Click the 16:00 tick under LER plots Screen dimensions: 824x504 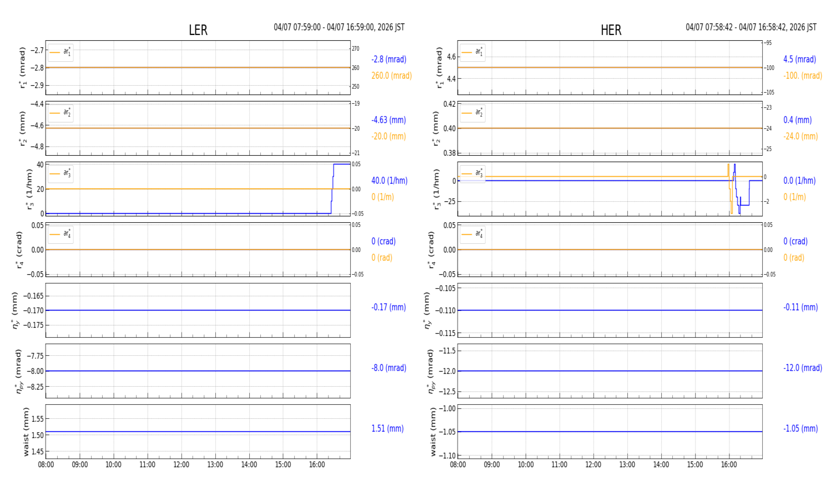pyautogui.click(x=317, y=465)
